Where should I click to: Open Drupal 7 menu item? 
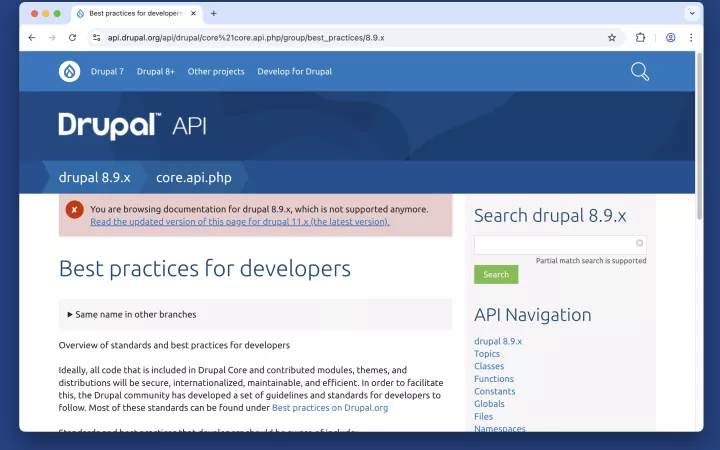click(107, 72)
